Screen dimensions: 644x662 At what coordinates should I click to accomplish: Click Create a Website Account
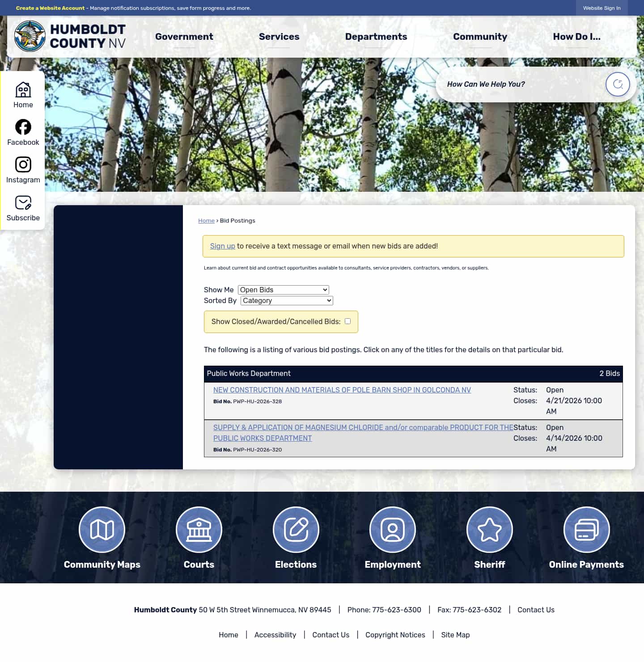tap(50, 8)
